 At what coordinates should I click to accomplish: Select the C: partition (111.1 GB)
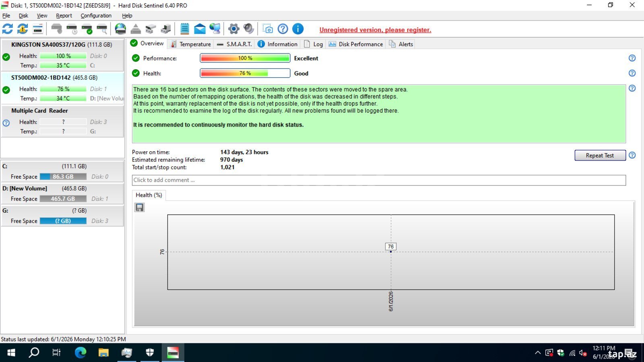point(62,171)
